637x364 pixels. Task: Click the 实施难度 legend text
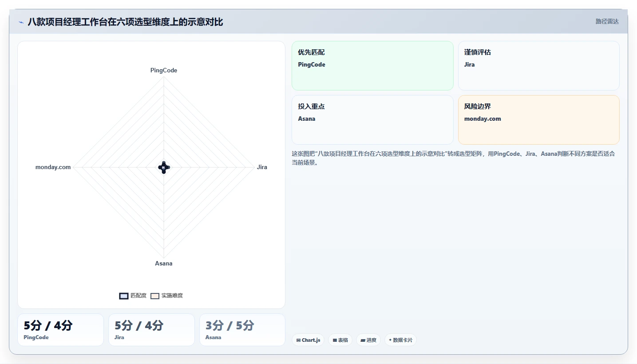pos(172,296)
